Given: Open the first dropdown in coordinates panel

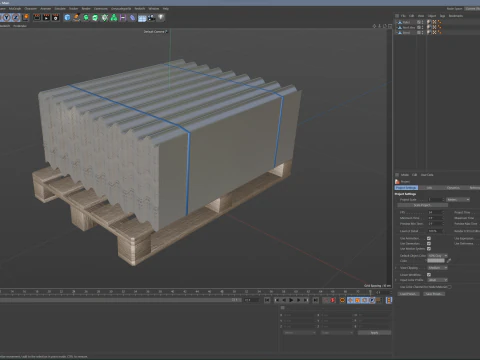Looking at the screenshot, I should coord(299,333).
